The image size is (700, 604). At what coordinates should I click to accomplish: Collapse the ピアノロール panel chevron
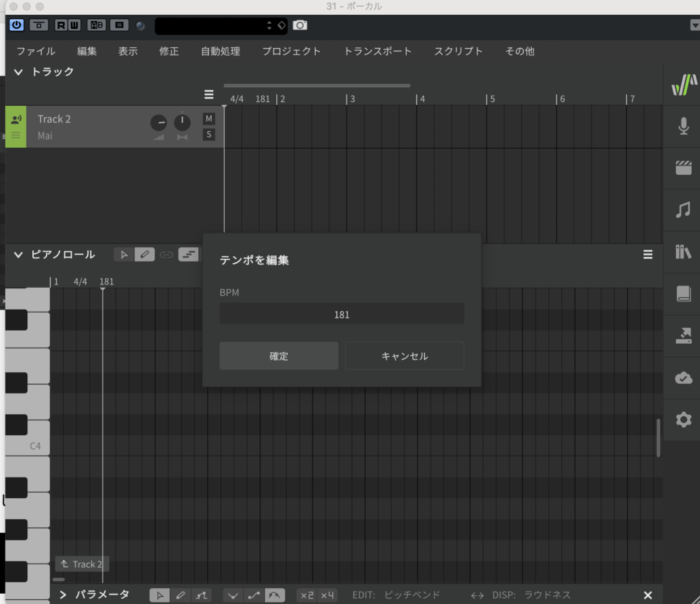[x=18, y=255]
